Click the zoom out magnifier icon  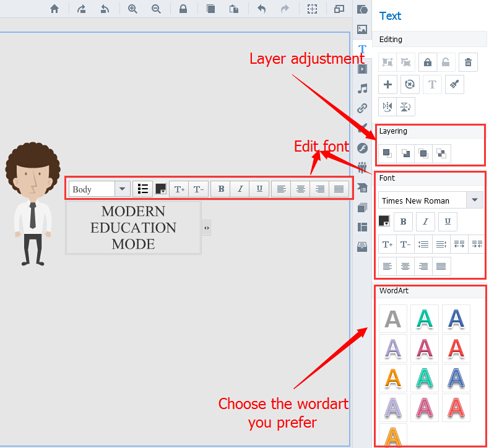(156, 9)
